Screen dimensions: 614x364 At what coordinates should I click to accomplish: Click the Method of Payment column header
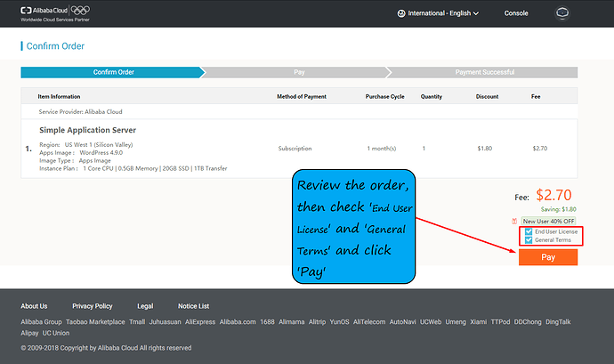tap(301, 96)
